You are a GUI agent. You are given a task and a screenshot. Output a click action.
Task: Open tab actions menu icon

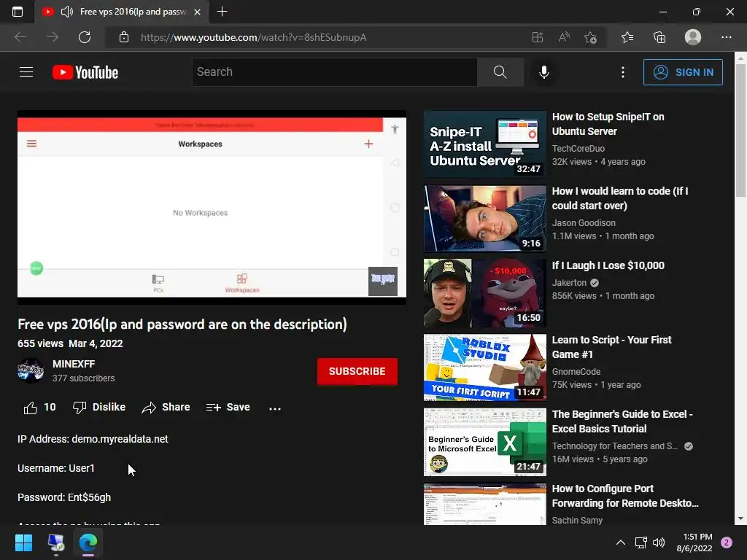(18, 12)
